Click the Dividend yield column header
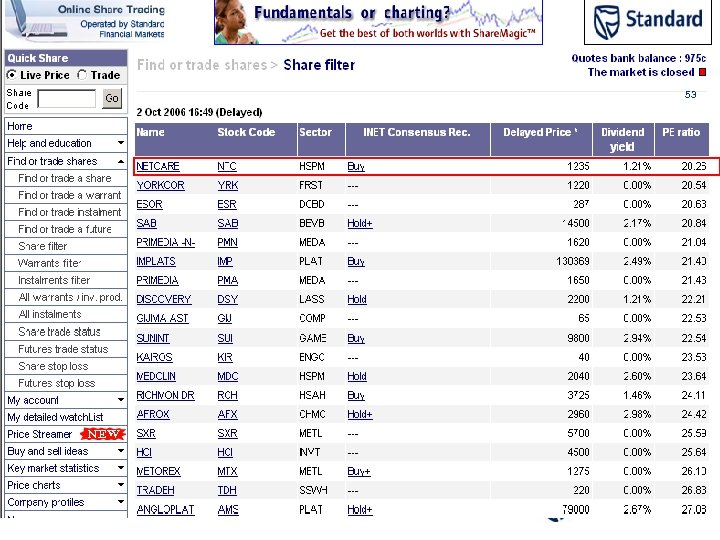Viewport: 720px width, 540px height. pyautogui.click(x=623, y=139)
